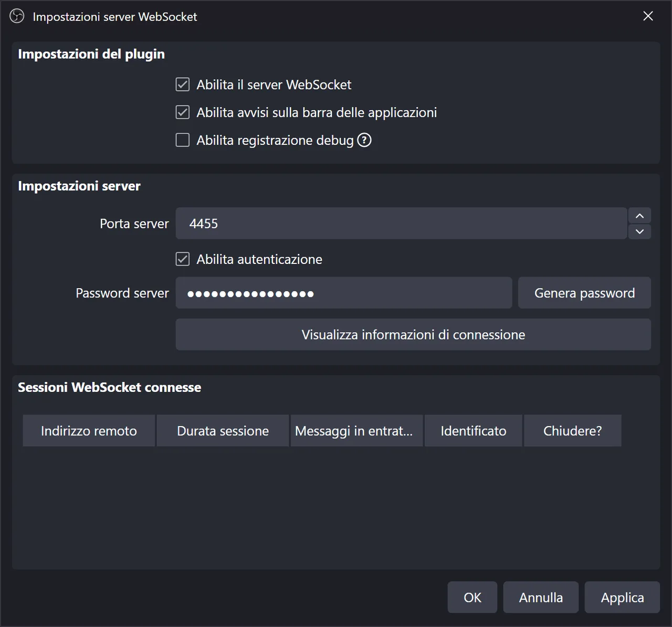Click the Impostazioni server heading

click(x=79, y=186)
